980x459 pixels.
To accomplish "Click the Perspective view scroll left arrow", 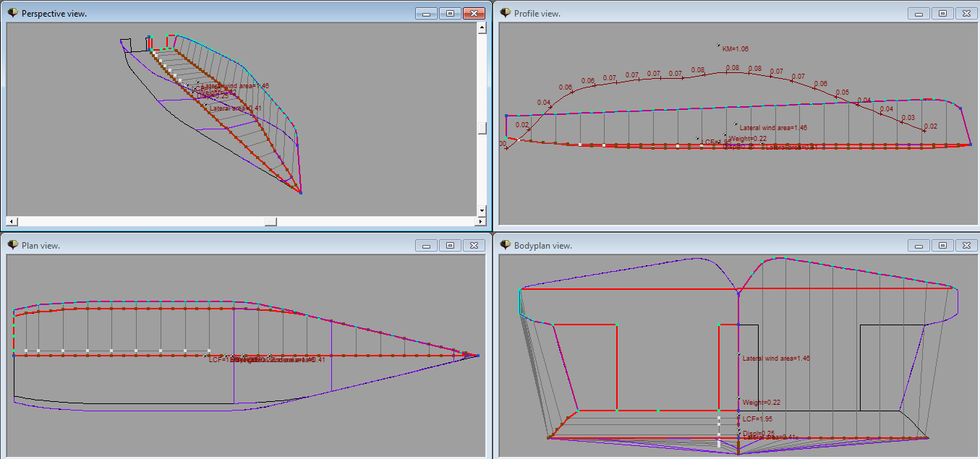I will 12,220.
